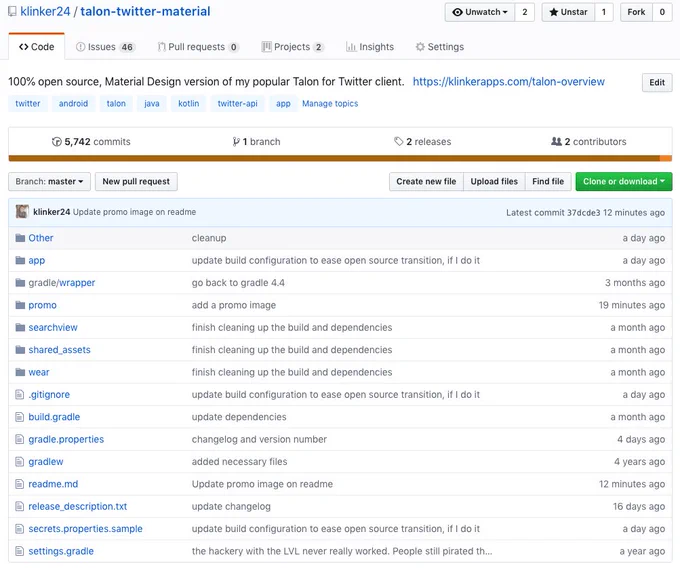Open the settings.gradle file
Viewport: 680px width, 568px height.
61,551
